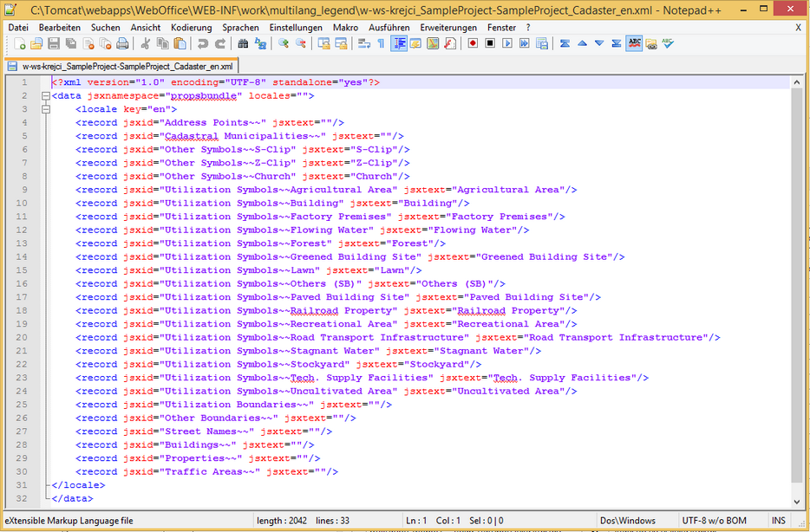This screenshot has width=810, height=532.
Task: Toggle show all characters
Action: click(x=380, y=43)
